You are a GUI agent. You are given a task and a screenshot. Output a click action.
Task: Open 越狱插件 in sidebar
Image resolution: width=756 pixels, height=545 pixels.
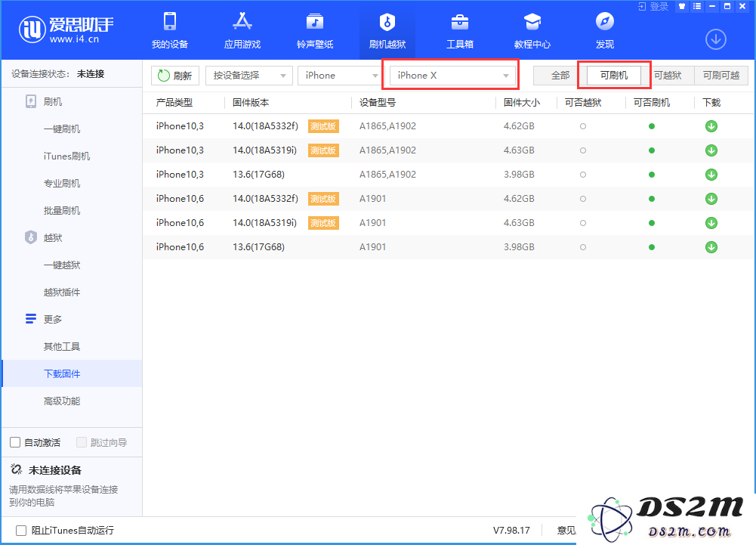62,292
